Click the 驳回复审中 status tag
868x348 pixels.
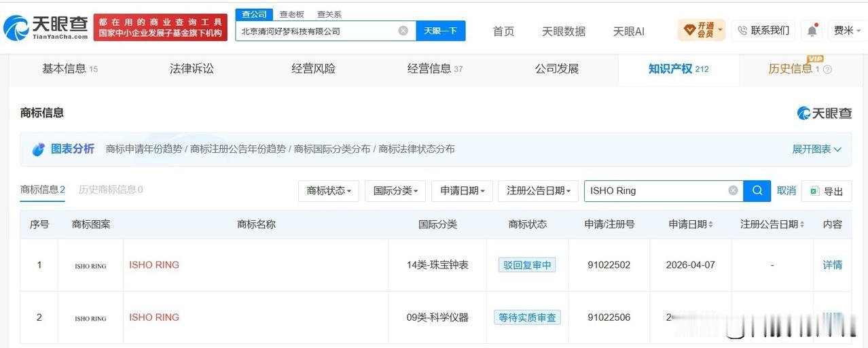[x=527, y=265]
